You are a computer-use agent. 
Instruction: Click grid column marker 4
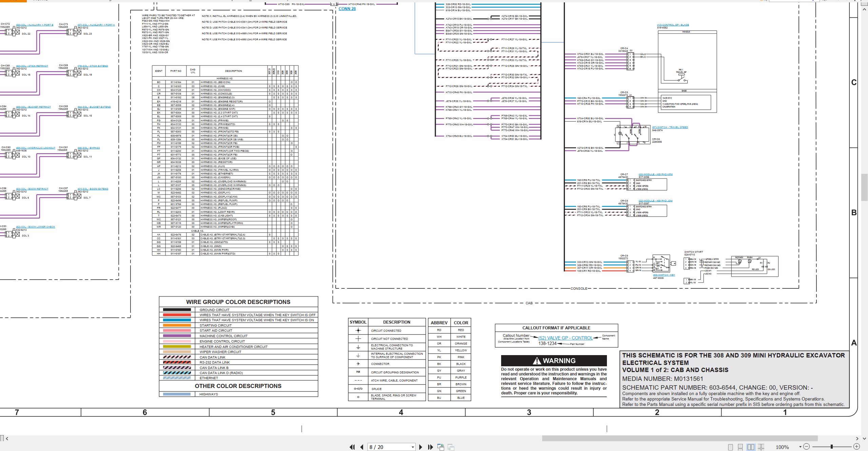point(401,412)
